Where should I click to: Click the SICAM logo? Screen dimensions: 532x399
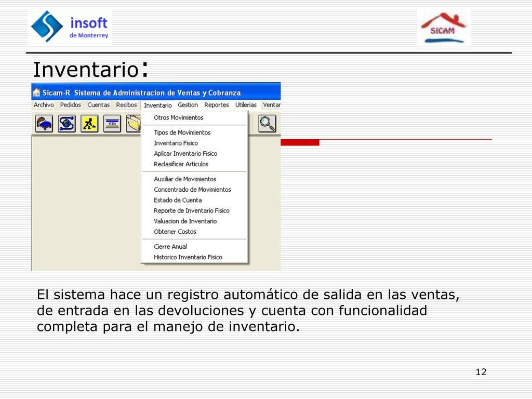444,27
